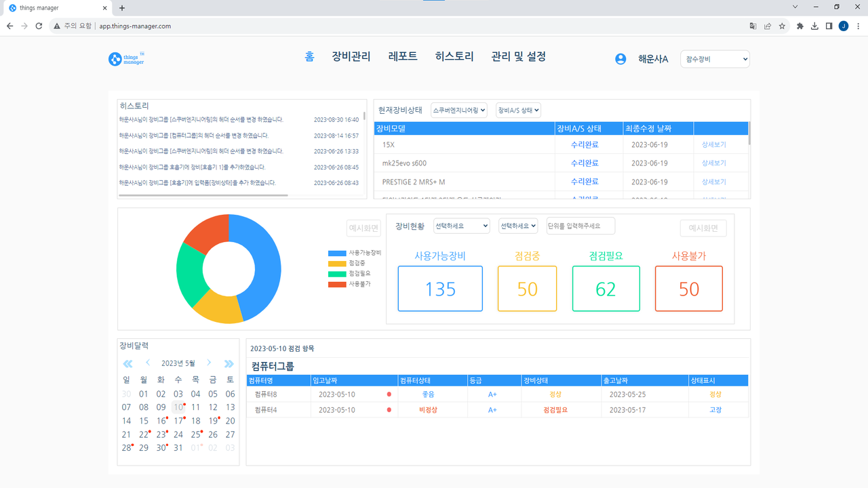The image size is (868, 488).
Task: Reload the page
Action: [x=39, y=26]
